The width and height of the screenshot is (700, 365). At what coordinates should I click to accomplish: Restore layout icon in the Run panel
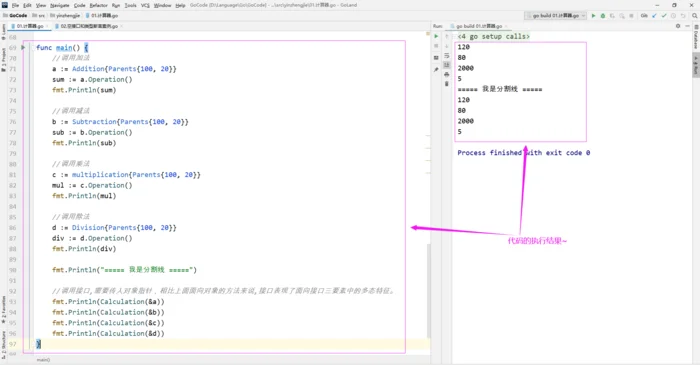click(436, 58)
